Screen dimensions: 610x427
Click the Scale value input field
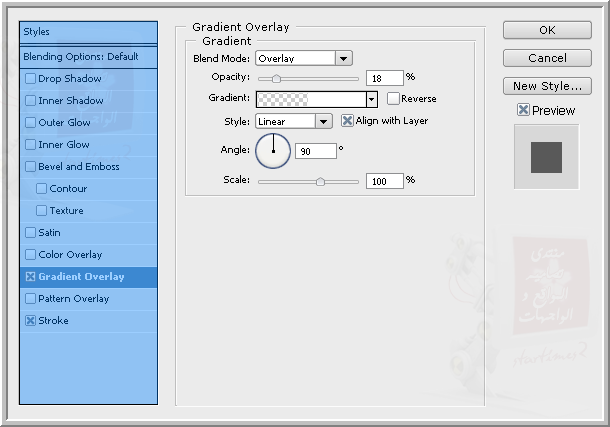(x=384, y=181)
